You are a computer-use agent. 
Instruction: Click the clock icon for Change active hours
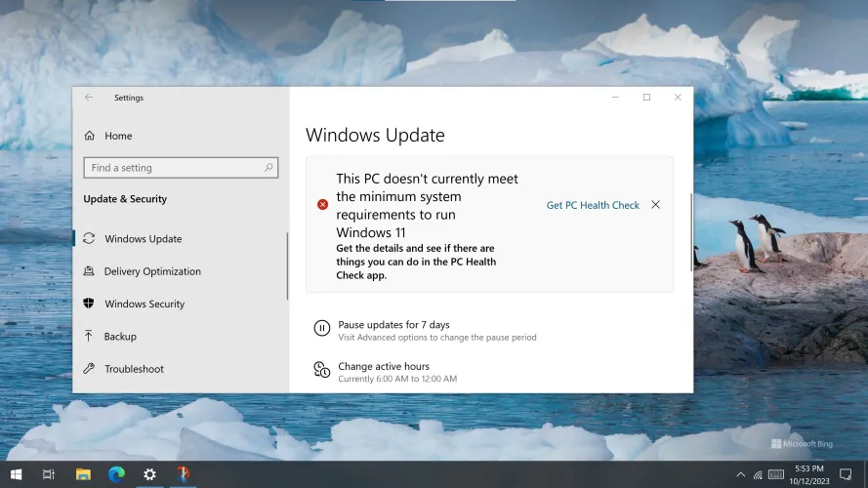tap(321, 369)
